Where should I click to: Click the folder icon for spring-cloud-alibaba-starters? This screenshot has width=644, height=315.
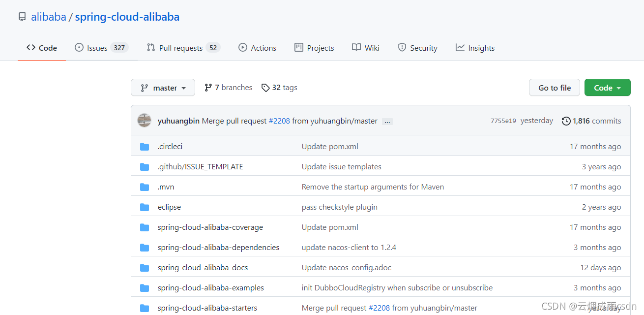(145, 308)
